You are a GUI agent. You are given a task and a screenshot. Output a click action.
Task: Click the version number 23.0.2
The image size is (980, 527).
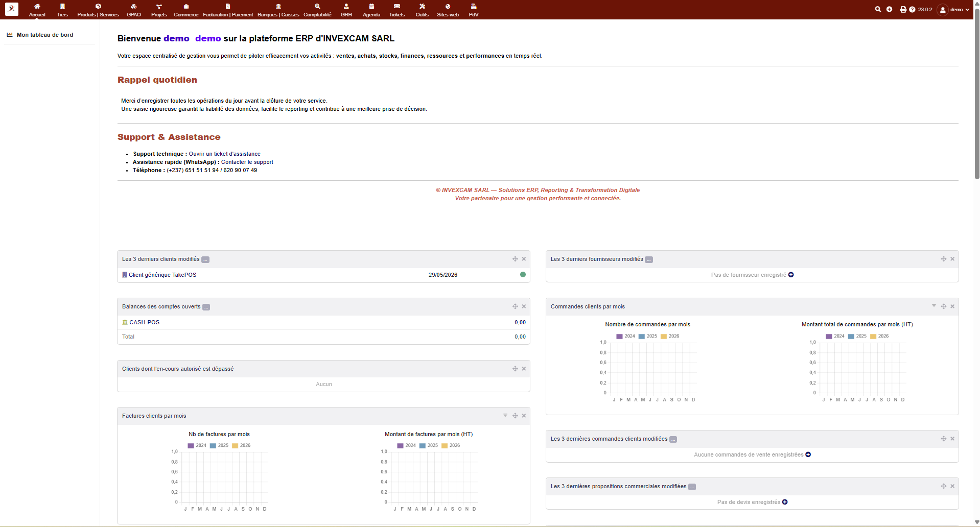[925, 10]
